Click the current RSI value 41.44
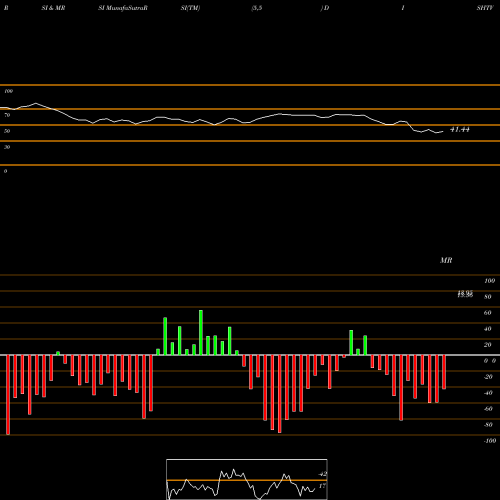 (460, 129)
